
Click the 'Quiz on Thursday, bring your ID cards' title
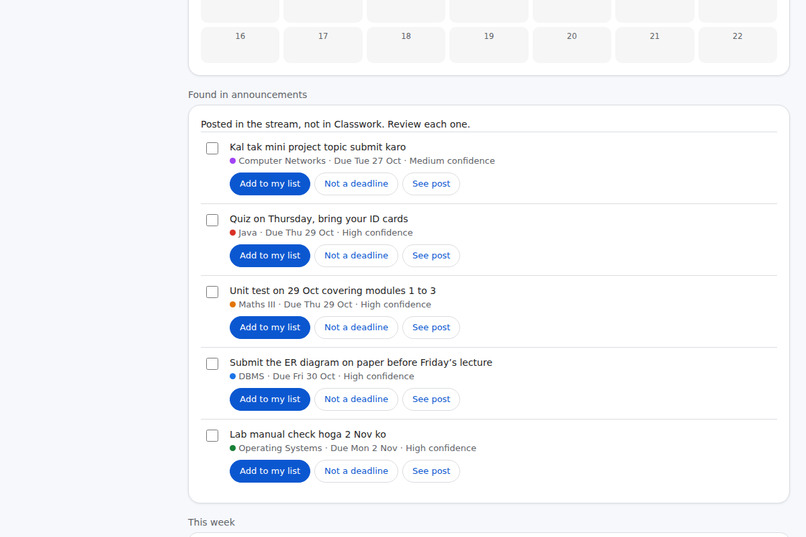point(319,219)
